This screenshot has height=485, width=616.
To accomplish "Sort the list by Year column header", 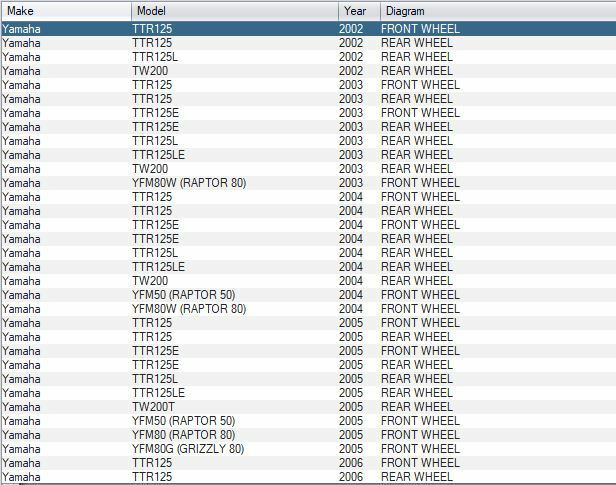I will click(x=359, y=11).
